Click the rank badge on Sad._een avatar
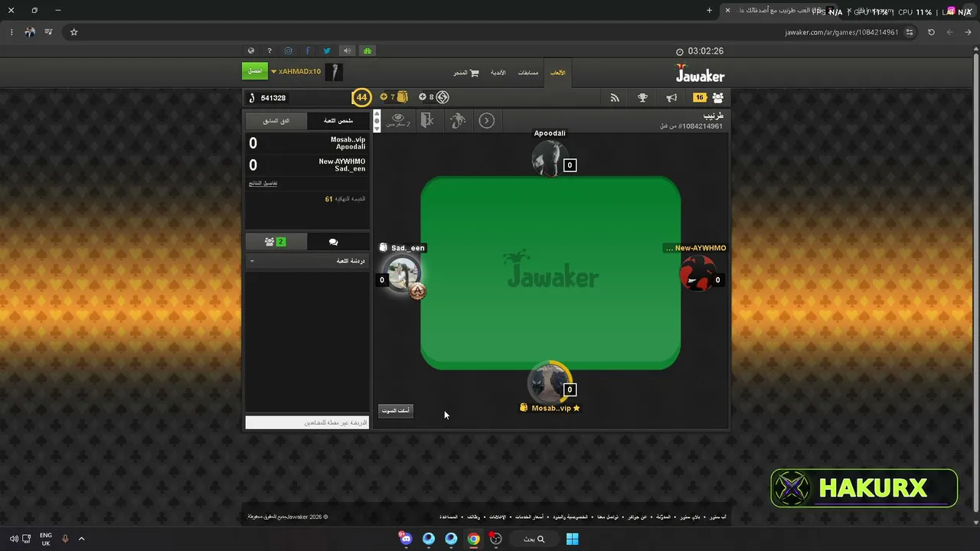980x551 pixels. [x=418, y=292]
